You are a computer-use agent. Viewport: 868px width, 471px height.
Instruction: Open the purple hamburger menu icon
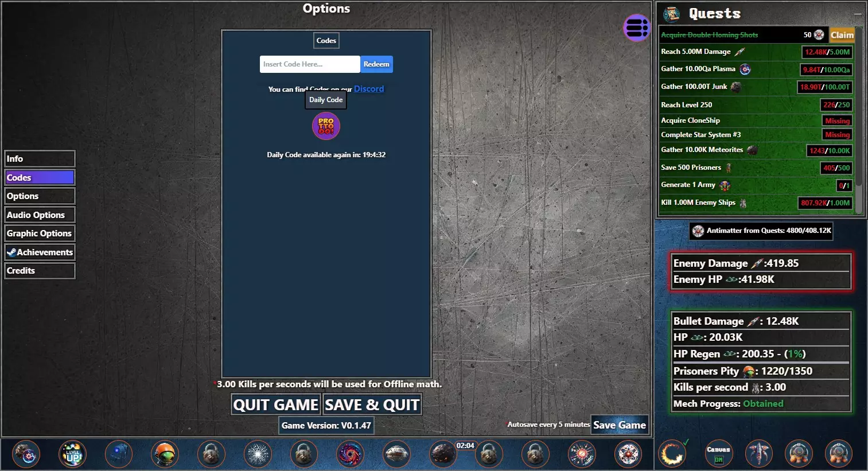pos(637,28)
